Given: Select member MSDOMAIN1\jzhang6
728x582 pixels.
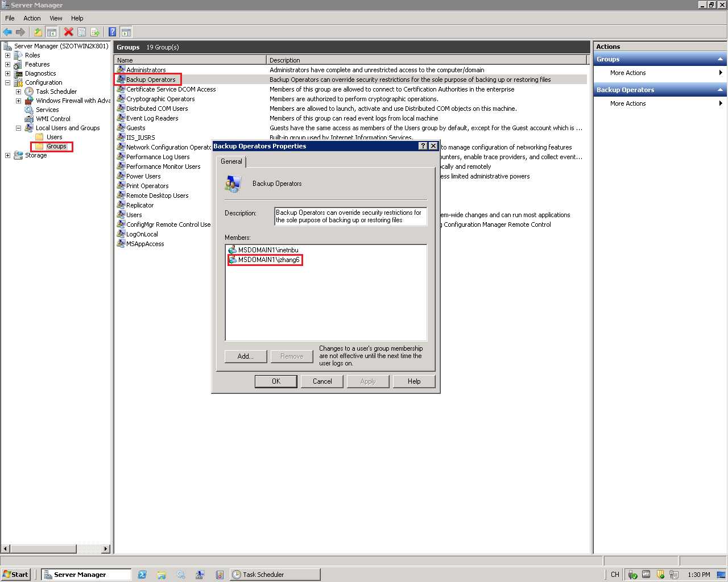Looking at the screenshot, I should [268, 260].
